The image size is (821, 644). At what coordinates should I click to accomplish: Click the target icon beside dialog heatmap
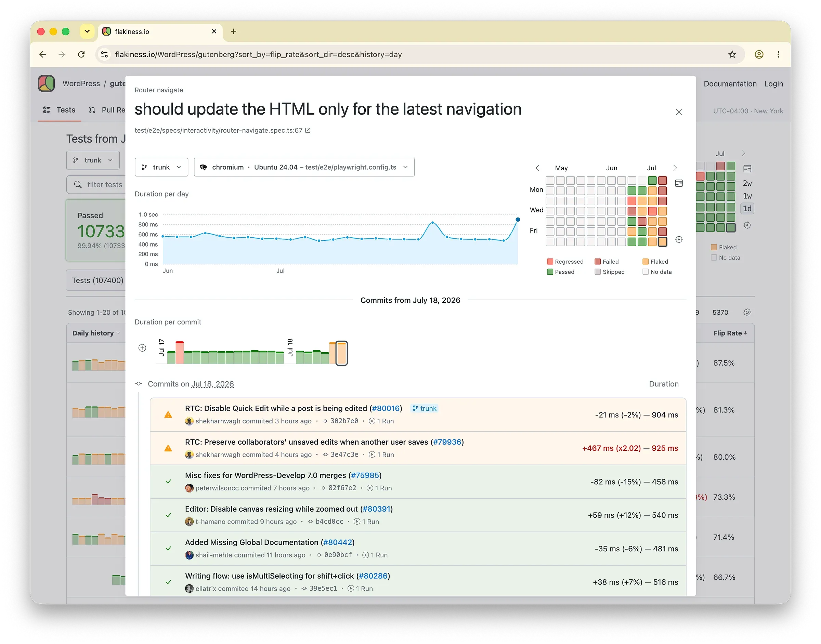(x=678, y=239)
